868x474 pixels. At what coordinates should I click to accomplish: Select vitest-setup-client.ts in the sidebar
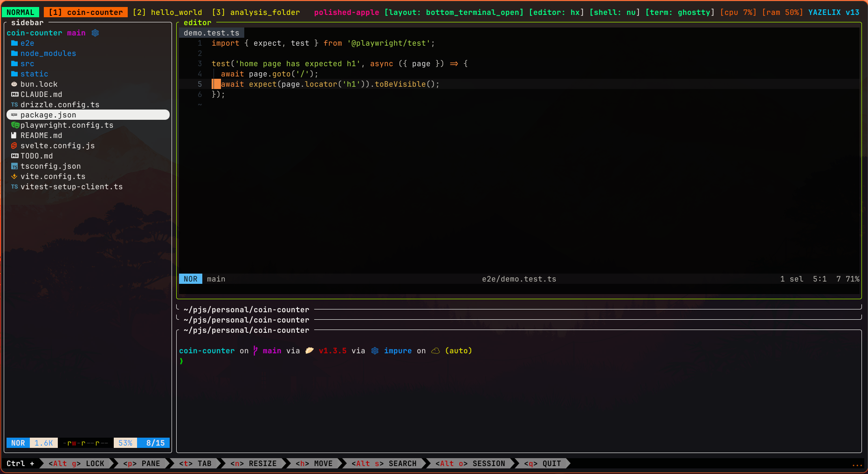[x=71, y=187]
